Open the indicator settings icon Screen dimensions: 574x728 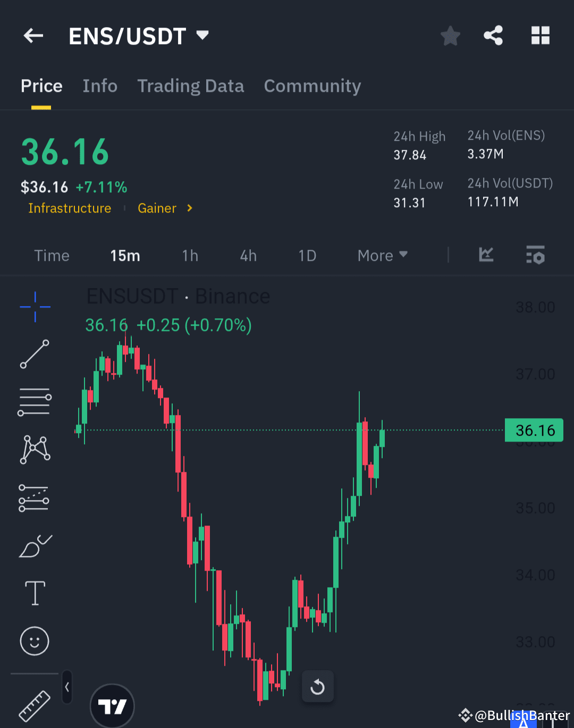535,255
